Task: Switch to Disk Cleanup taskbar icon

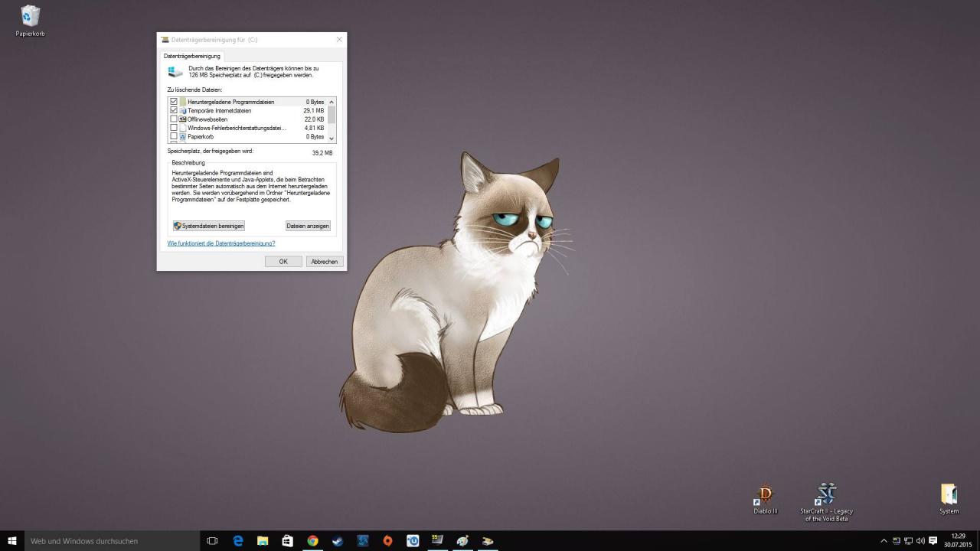Action: [x=488, y=540]
